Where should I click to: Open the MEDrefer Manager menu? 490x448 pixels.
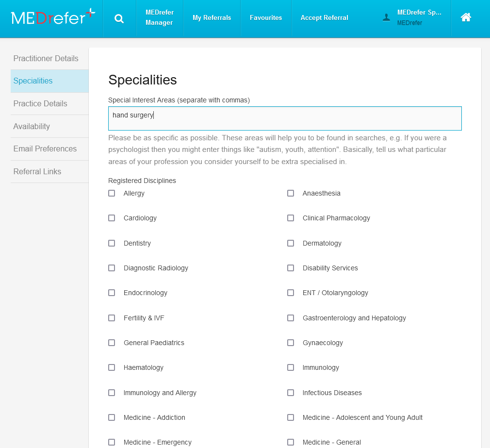[159, 17]
